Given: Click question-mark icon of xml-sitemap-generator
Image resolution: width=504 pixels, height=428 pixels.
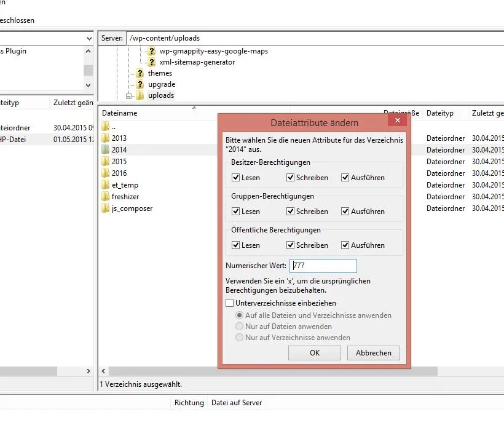Looking at the screenshot, I should click(x=152, y=62).
